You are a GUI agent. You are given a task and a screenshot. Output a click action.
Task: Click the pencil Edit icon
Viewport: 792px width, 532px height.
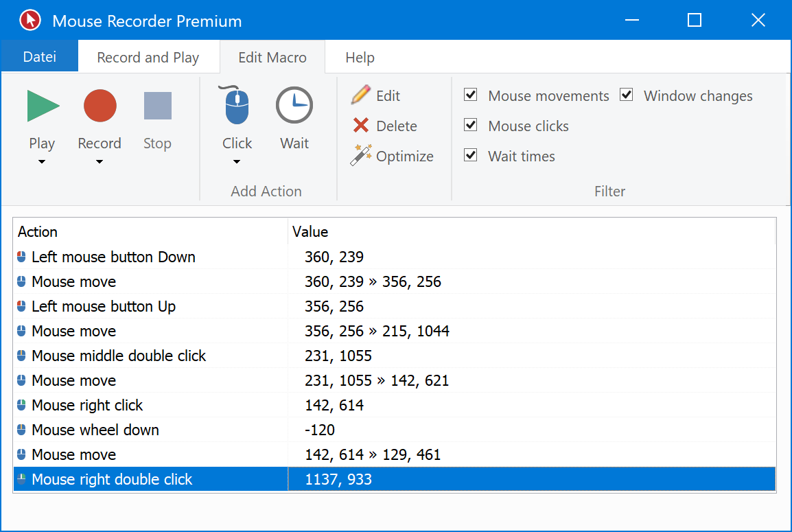click(361, 95)
